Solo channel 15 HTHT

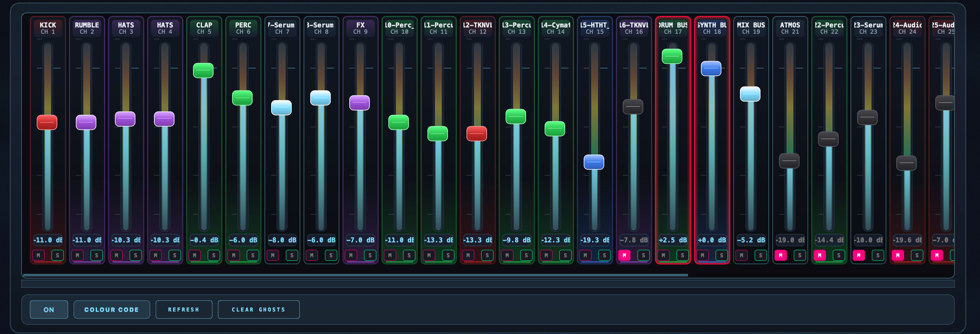click(605, 255)
